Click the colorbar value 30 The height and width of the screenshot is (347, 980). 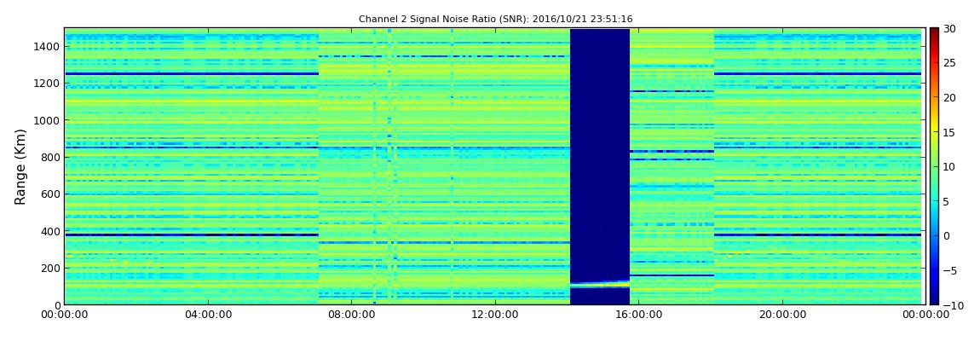(x=949, y=28)
